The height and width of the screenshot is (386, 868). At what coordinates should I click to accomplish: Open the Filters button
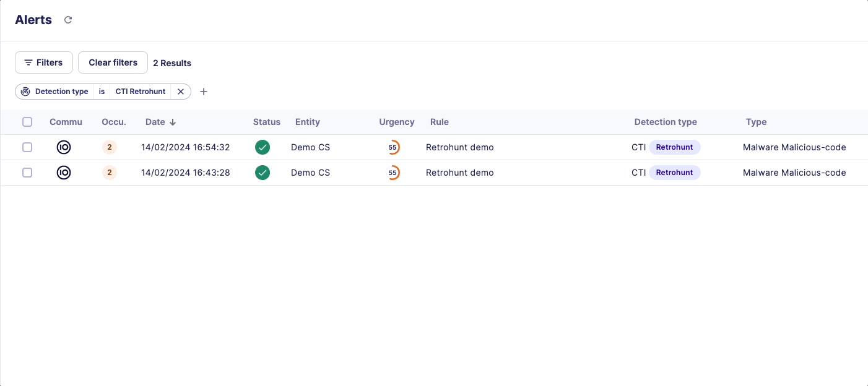(x=44, y=62)
